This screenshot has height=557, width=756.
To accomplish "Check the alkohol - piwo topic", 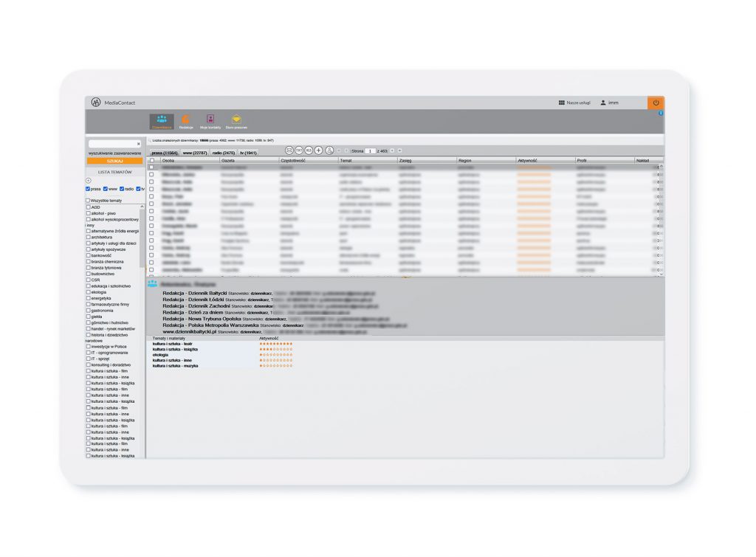I will coord(89,213).
